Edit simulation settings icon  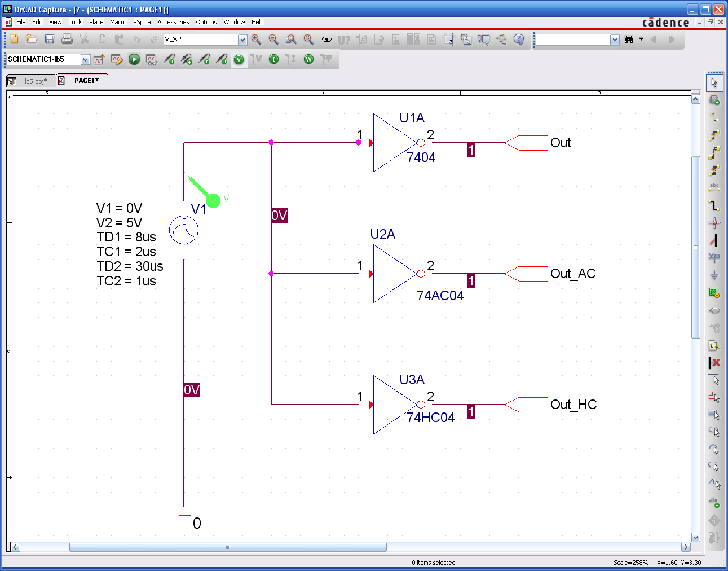click(117, 59)
